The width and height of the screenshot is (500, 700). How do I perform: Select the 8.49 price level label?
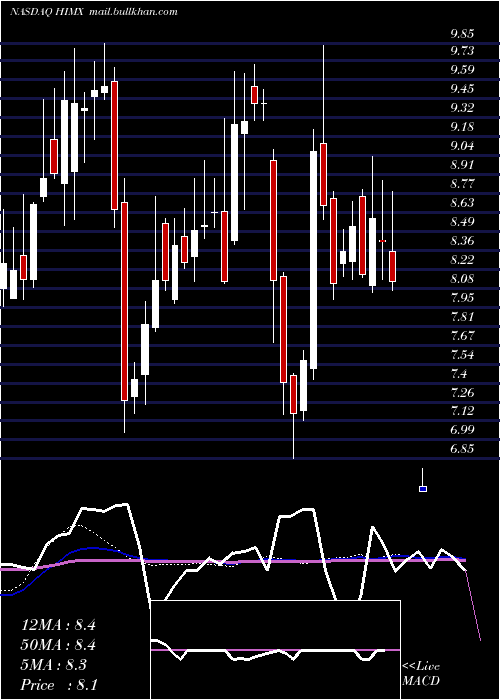[x=462, y=221]
